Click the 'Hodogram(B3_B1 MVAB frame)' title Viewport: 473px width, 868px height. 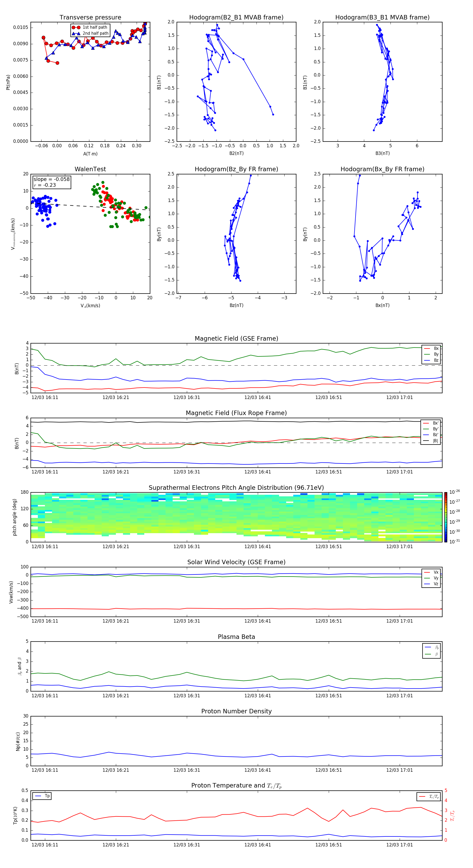coord(382,18)
